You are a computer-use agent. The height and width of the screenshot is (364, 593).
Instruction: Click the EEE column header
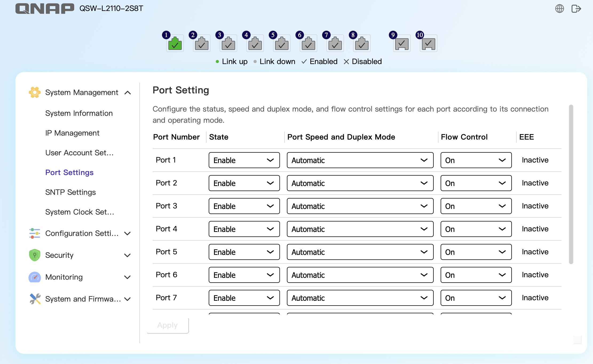527,137
